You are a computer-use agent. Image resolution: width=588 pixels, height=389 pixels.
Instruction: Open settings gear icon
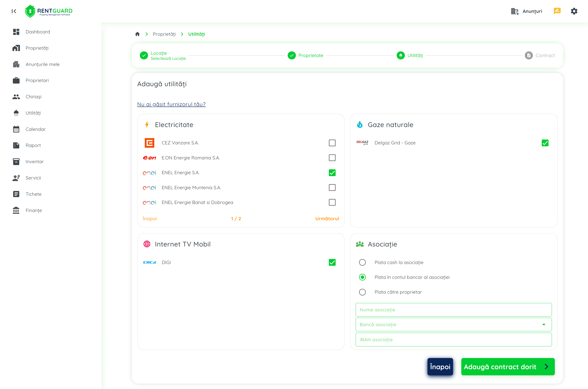[574, 11]
